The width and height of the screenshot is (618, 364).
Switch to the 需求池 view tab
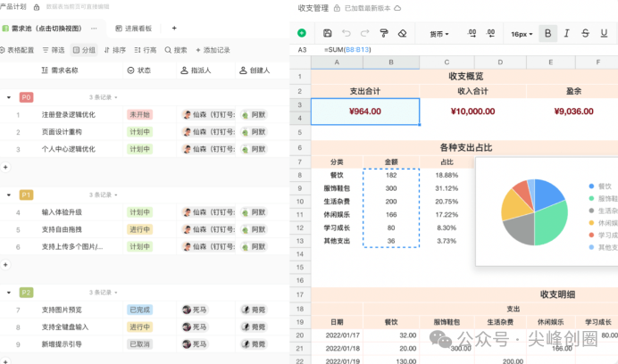(x=42, y=29)
